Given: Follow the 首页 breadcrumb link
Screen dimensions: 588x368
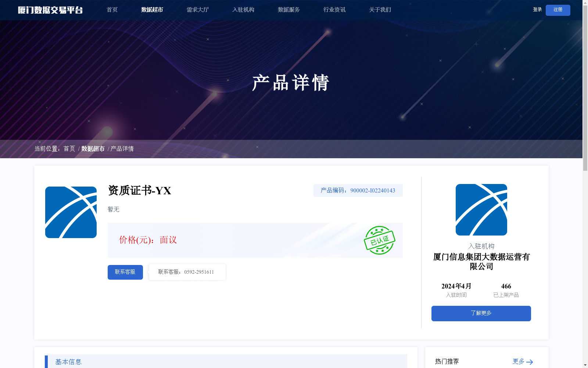Looking at the screenshot, I should 69,149.
